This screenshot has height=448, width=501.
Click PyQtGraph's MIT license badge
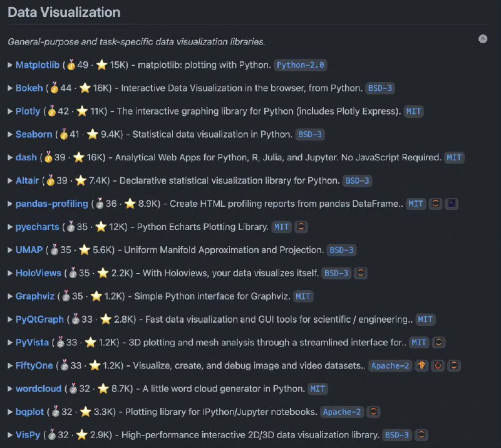coord(425,319)
